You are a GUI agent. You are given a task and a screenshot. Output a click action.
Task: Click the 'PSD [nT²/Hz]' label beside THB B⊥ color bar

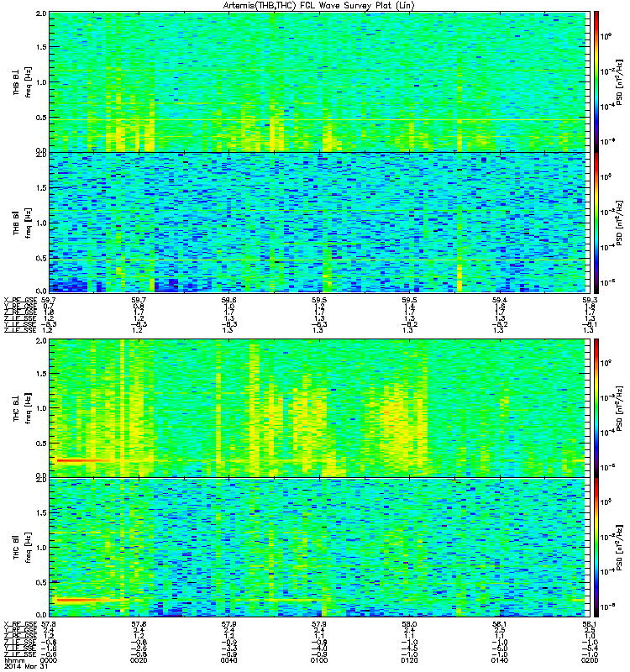click(x=620, y=81)
